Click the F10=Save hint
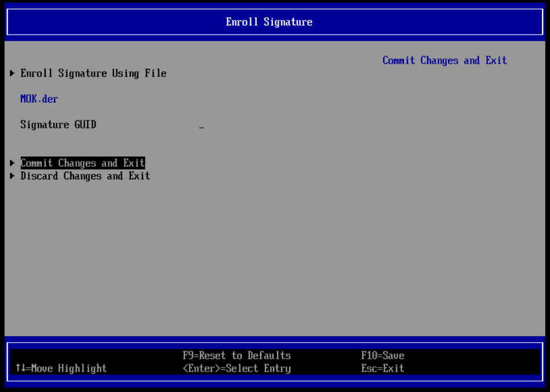This screenshot has height=392, width=550. point(383,356)
